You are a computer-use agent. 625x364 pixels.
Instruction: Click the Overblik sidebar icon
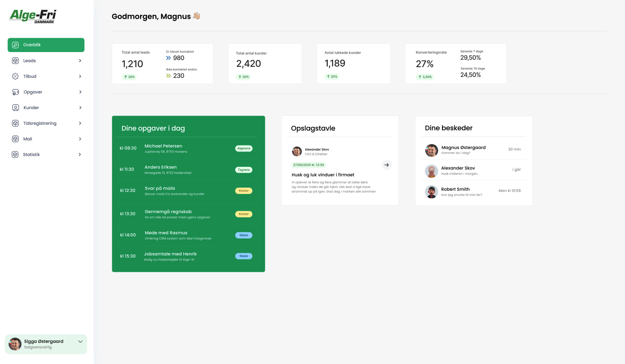point(15,45)
